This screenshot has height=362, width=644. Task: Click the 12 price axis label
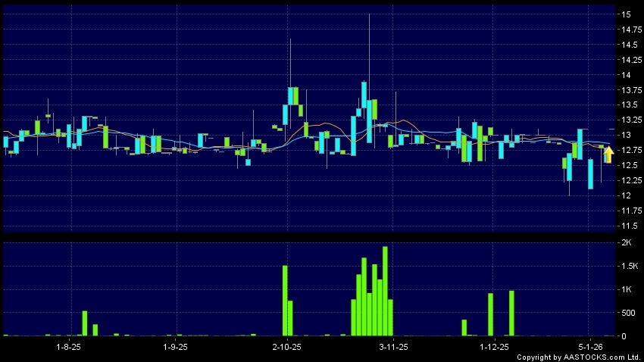(x=626, y=196)
